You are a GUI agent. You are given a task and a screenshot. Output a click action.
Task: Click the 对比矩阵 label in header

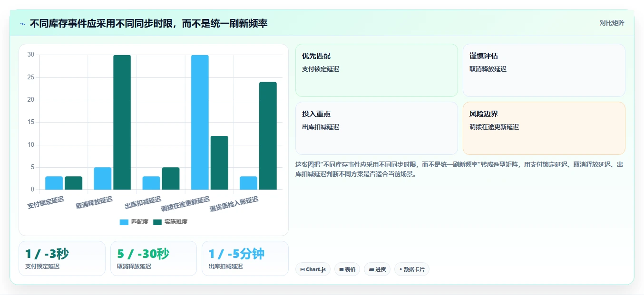coord(612,23)
